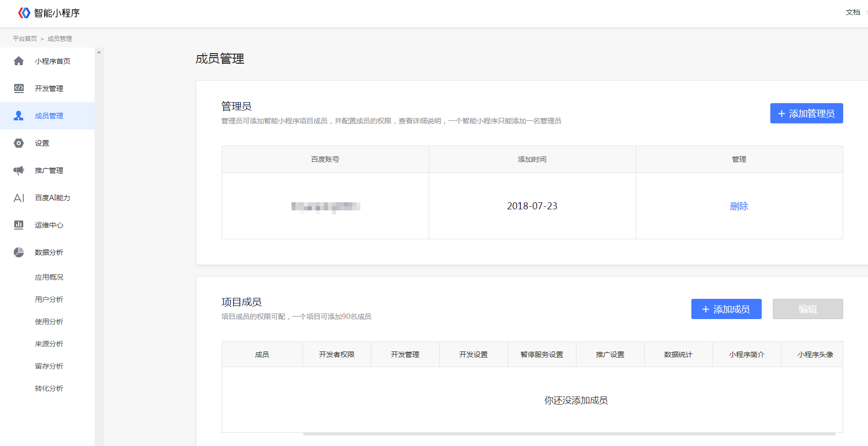This screenshot has width=868, height=446.
Task: Click 平台首页 in the breadcrumb
Action: click(25, 39)
